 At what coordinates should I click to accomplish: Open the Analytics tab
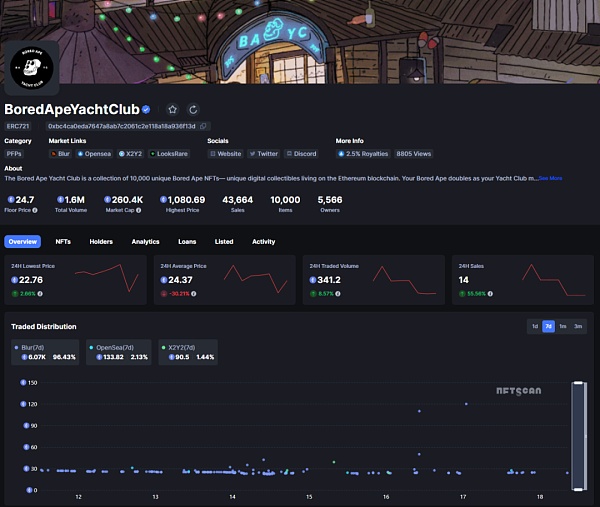(x=145, y=241)
